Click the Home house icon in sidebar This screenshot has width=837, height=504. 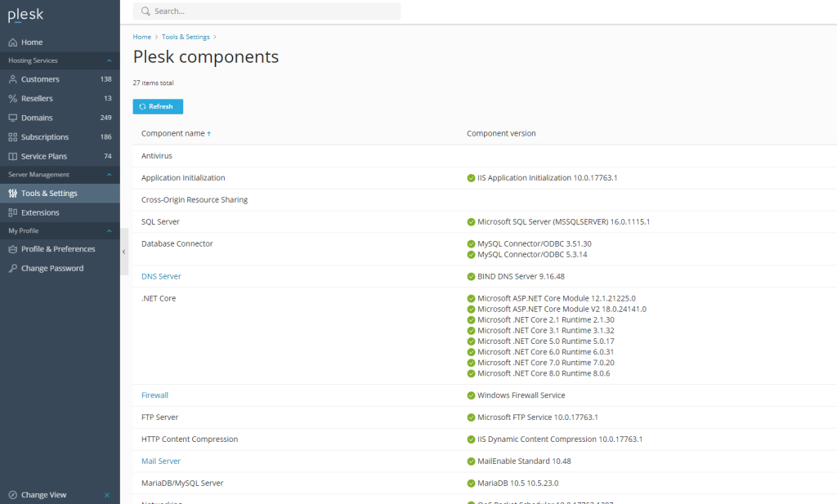13,42
